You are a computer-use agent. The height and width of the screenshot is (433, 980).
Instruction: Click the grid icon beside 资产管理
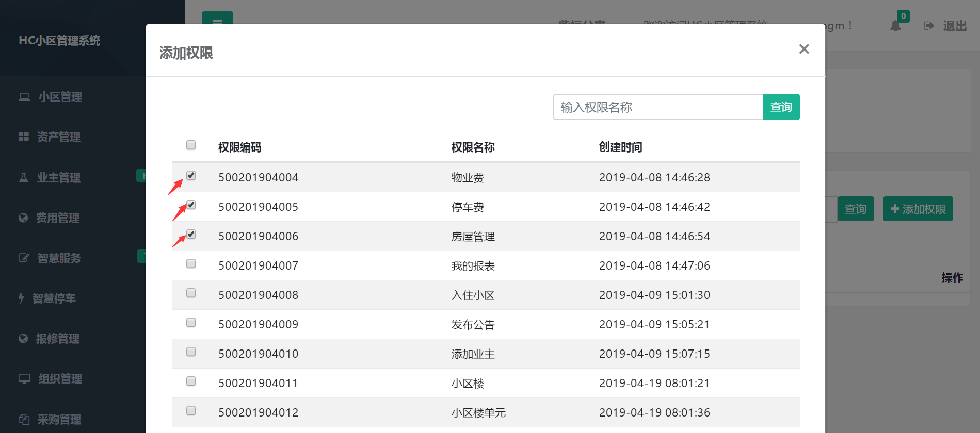[x=24, y=137]
